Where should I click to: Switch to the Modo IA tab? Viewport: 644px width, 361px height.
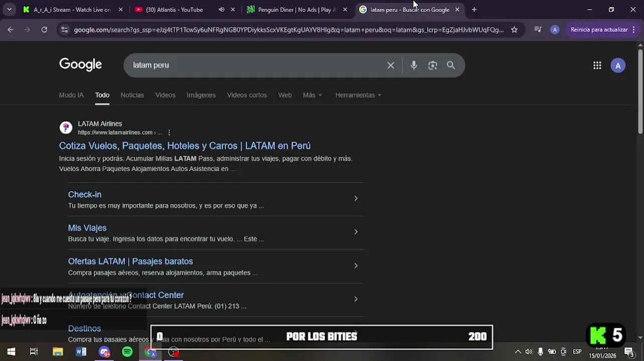click(x=71, y=95)
